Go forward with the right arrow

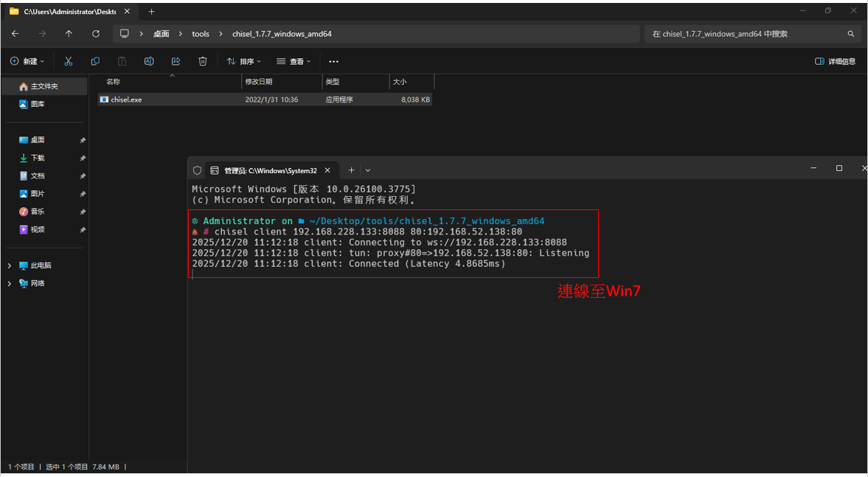42,34
